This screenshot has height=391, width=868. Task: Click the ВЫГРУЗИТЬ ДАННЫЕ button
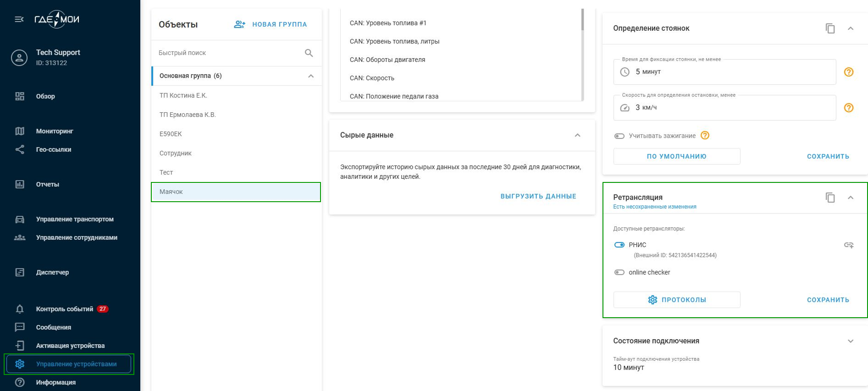538,196
